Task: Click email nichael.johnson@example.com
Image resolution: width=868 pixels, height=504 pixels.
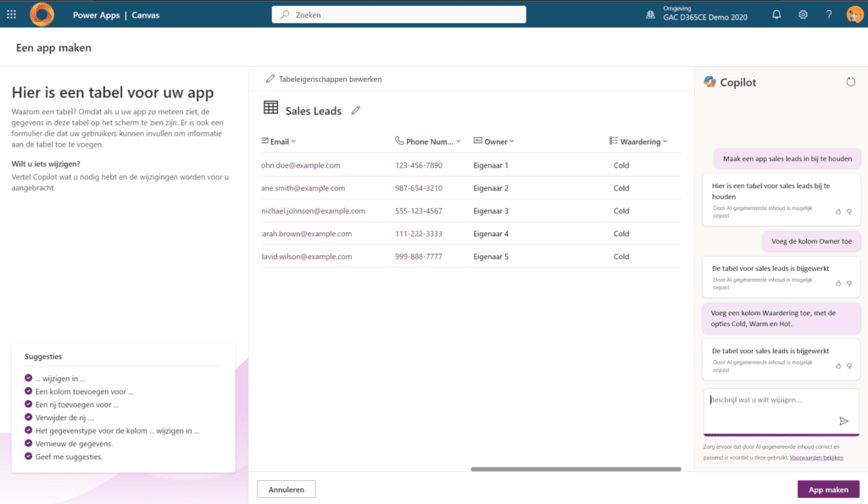Action: pyautogui.click(x=314, y=211)
